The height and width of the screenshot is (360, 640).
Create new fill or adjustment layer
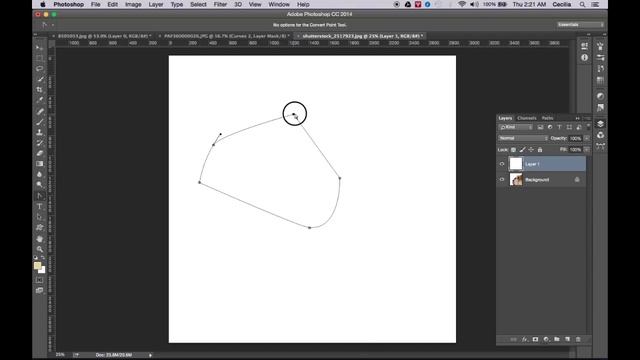(x=546, y=339)
